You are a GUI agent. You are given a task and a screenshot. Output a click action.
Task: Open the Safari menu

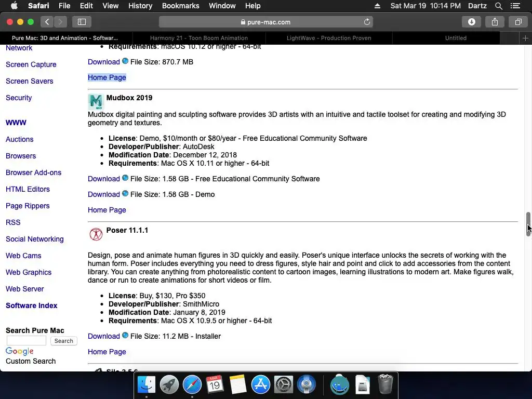(38, 6)
